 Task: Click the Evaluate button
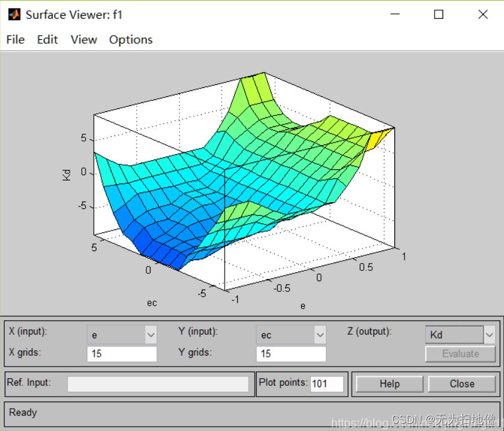pos(460,353)
